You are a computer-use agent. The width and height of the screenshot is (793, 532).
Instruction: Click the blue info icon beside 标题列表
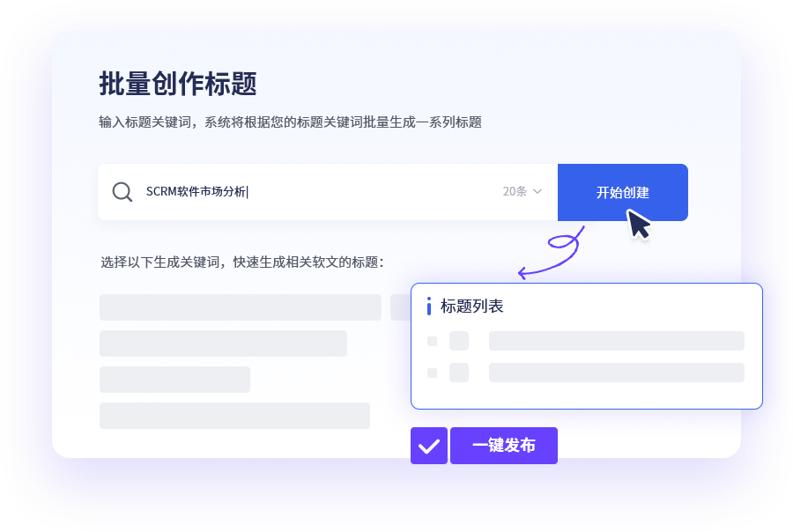tap(429, 307)
